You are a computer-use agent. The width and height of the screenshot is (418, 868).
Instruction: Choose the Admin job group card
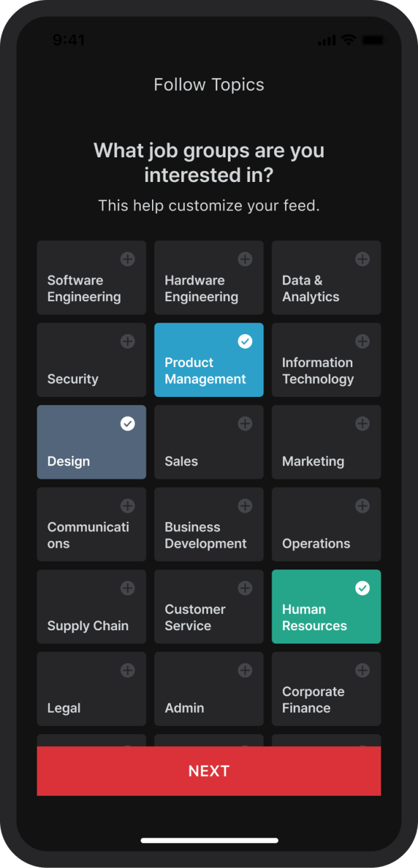[208, 689]
